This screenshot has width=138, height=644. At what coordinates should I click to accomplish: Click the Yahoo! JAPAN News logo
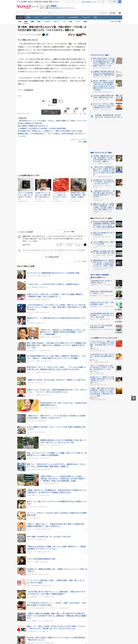pos(28,7)
